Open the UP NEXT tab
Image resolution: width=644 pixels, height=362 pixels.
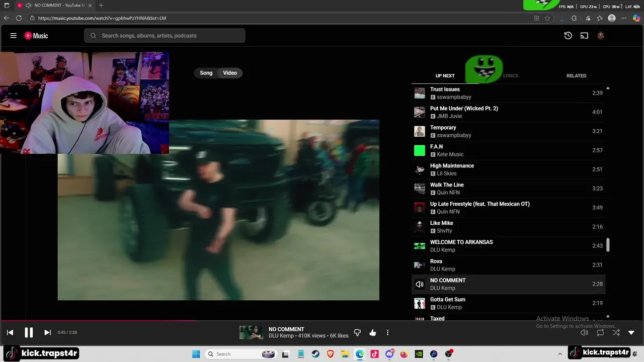pyautogui.click(x=445, y=76)
